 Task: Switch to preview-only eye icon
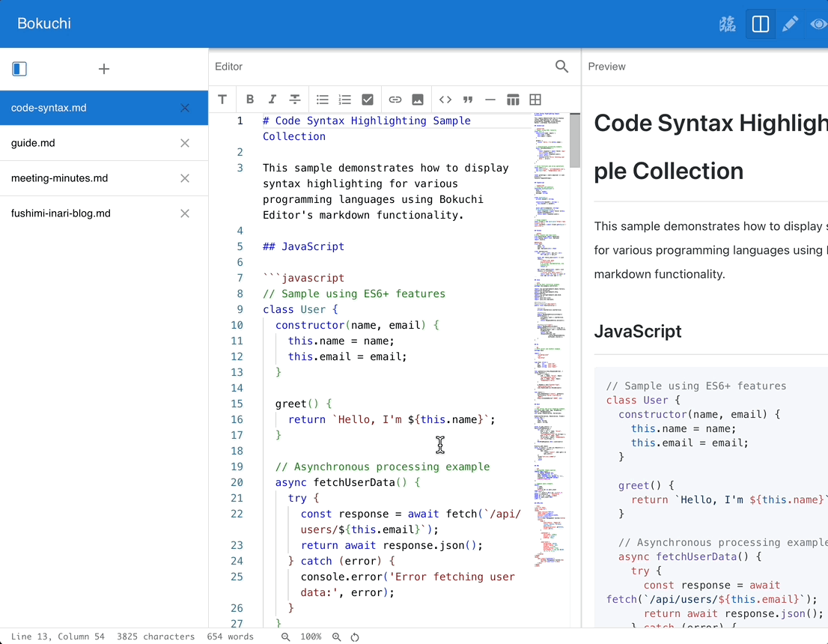pyautogui.click(x=818, y=24)
